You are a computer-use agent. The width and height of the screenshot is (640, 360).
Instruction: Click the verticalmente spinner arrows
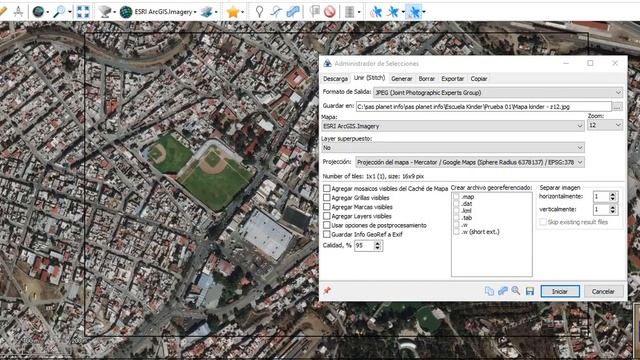coord(613,210)
